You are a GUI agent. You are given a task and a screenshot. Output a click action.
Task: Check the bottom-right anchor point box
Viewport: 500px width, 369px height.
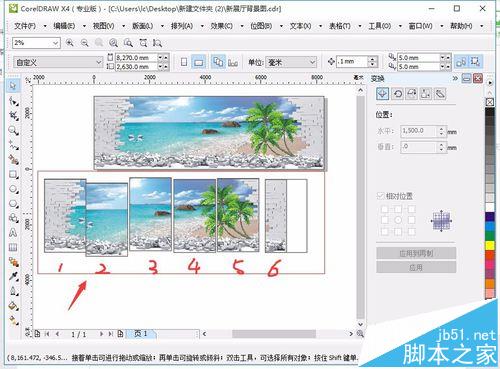click(x=412, y=231)
